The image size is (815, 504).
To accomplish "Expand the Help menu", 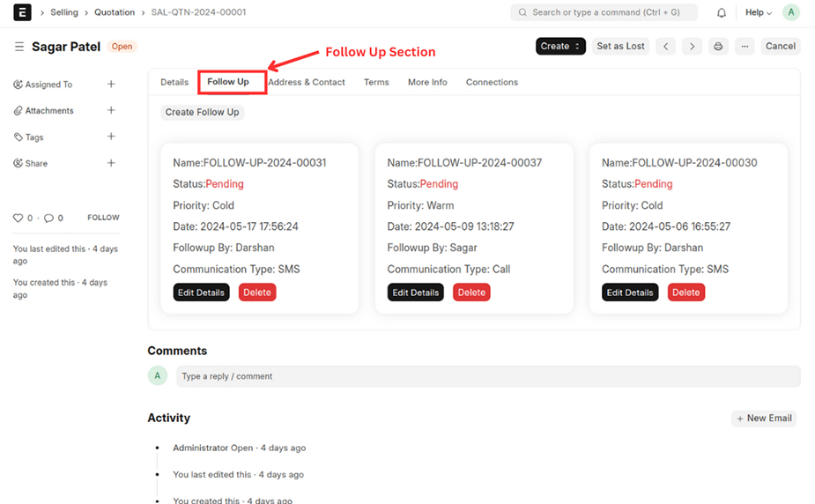I will point(758,13).
